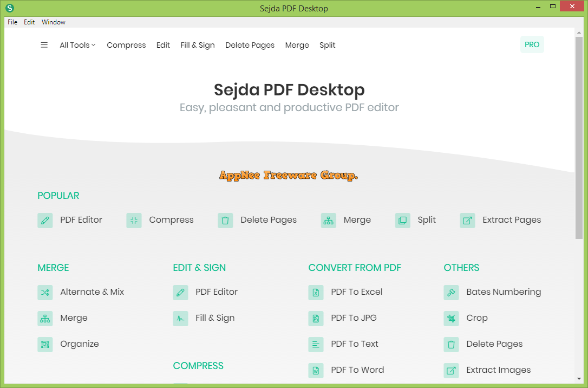Open the PDF To Excel converter icon

point(316,292)
